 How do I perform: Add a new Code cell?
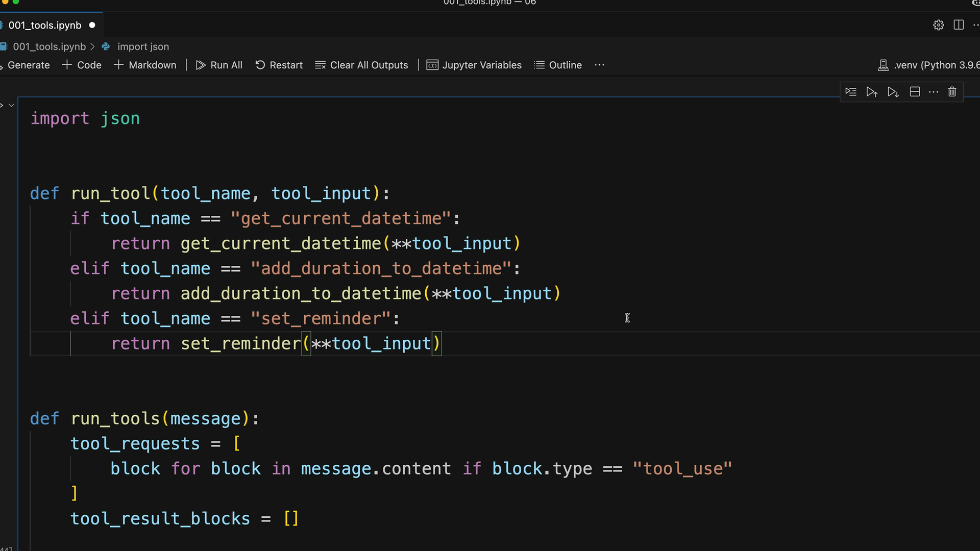(x=82, y=65)
